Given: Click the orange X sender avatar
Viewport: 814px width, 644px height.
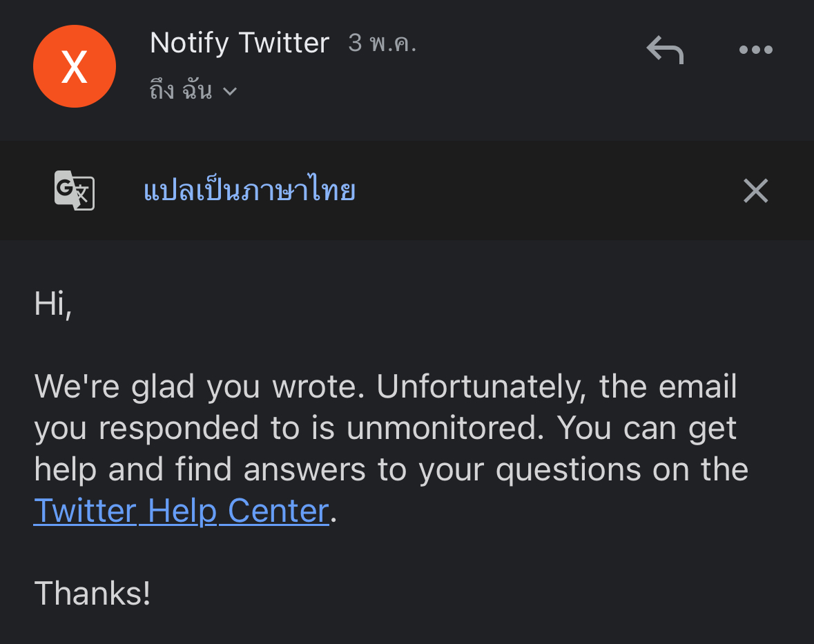Looking at the screenshot, I should point(75,66).
